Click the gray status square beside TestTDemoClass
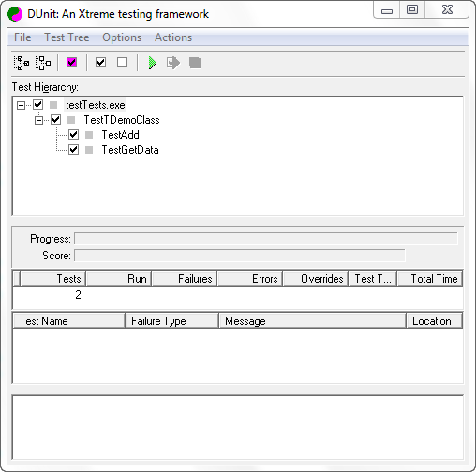This screenshot has width=476, height=472. click(x=71, y=120)
